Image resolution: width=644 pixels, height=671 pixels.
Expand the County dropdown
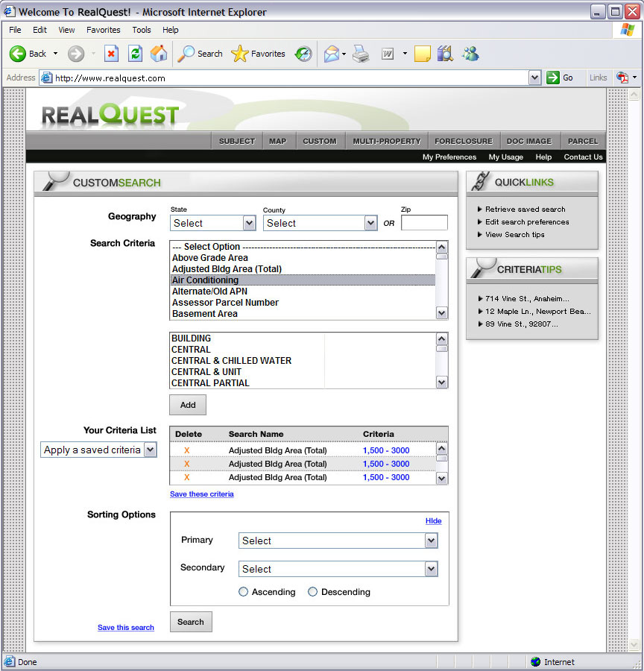point(320,223)
